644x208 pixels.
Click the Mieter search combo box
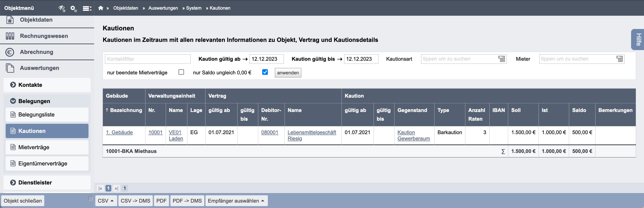(582, 59)
